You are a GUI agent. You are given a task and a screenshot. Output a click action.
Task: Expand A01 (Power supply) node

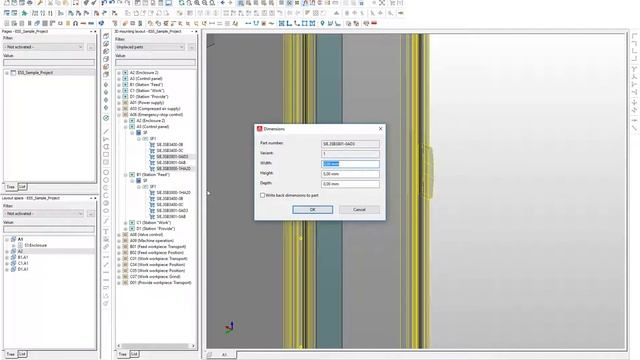[119, 103]
